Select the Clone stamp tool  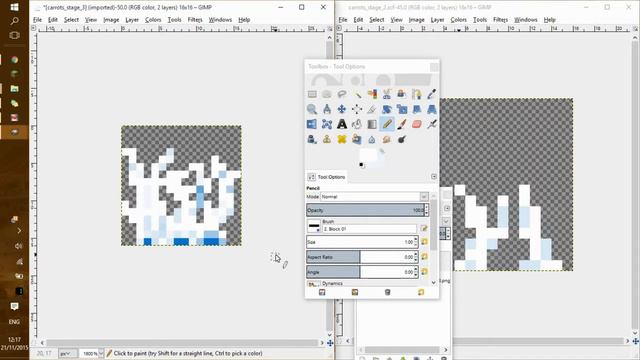[327, 140]
